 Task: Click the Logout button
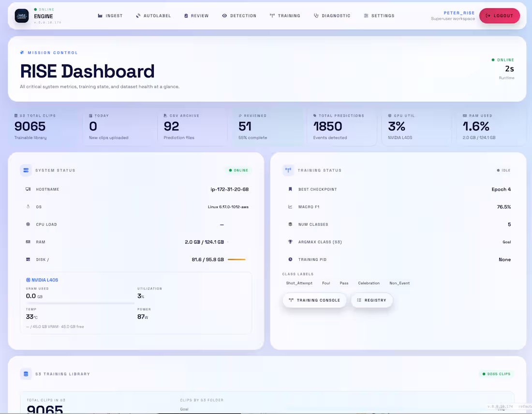pos(500,16)
